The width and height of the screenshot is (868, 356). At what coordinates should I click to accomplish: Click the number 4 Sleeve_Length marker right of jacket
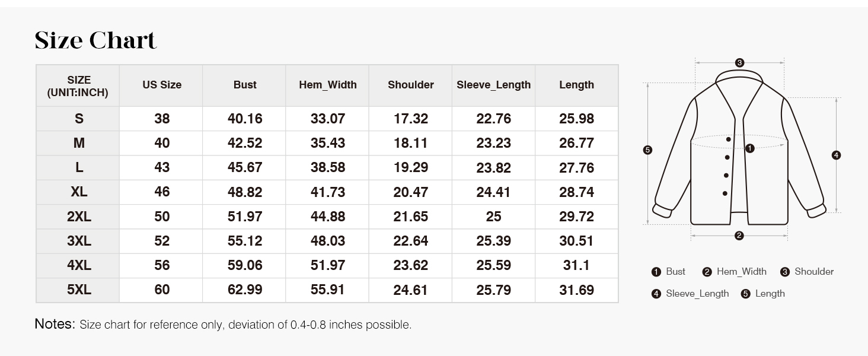pyautogui.click(x=836, y=155)
